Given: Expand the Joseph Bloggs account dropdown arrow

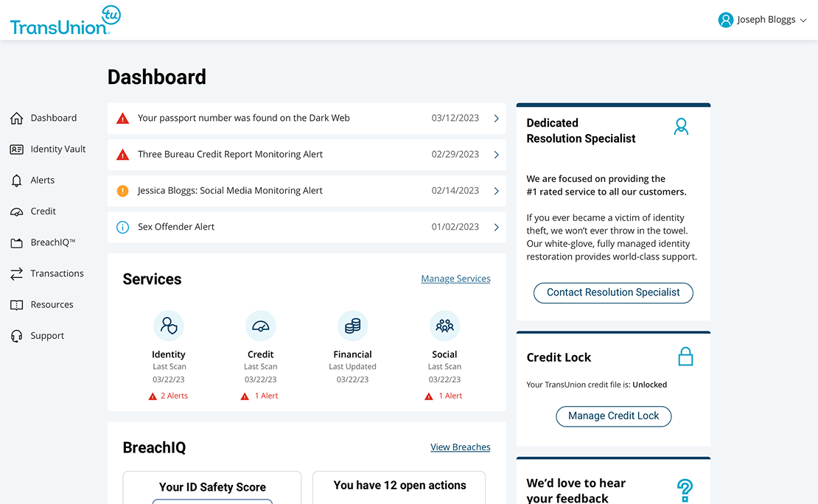Looking at the screenshot, I should pos(803,21).
